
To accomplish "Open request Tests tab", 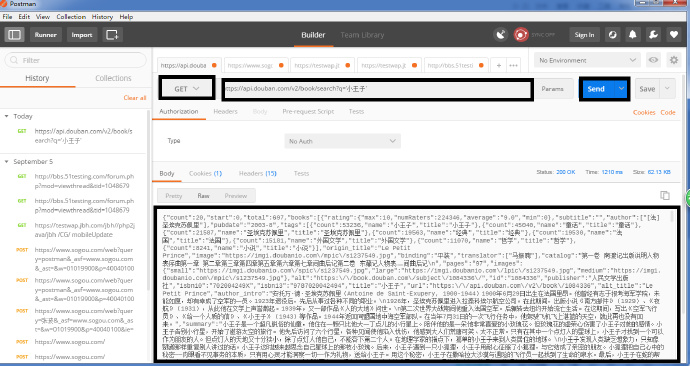I will pyautogui.click(x=356, y=112).
